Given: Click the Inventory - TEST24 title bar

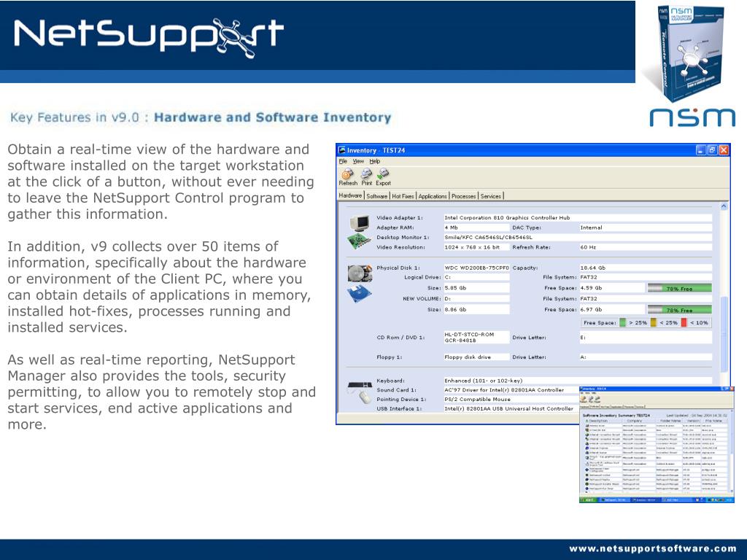Looking at the screenshot, I should point(533,150).
